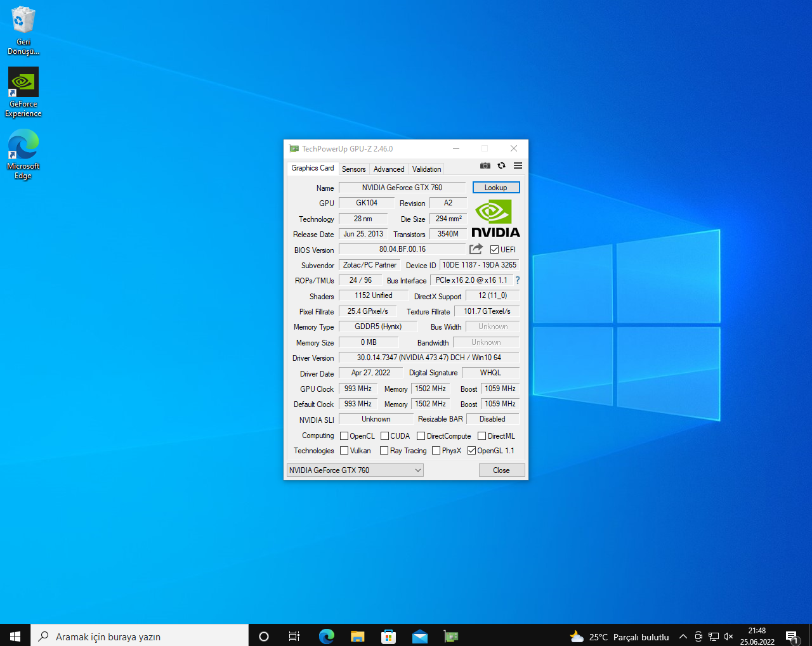Open the Recycle Bin desktop icon
The image size is (812, 646).
23,30
